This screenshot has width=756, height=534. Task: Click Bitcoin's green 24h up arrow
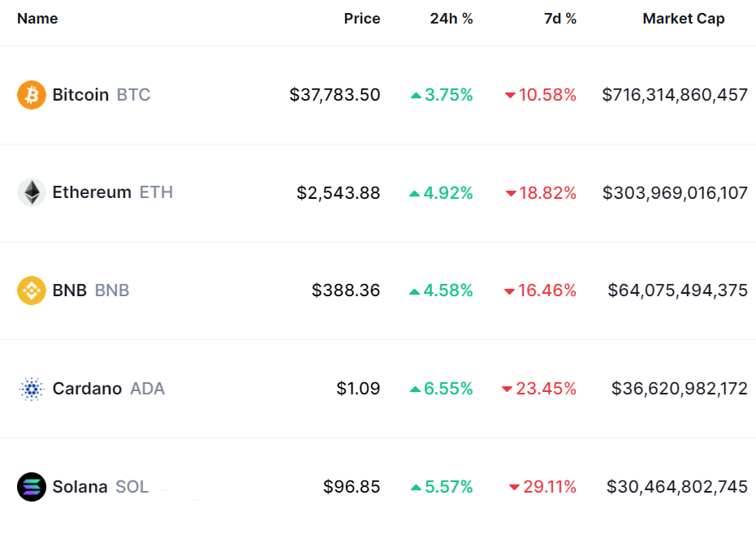click(x=416, y=96)
